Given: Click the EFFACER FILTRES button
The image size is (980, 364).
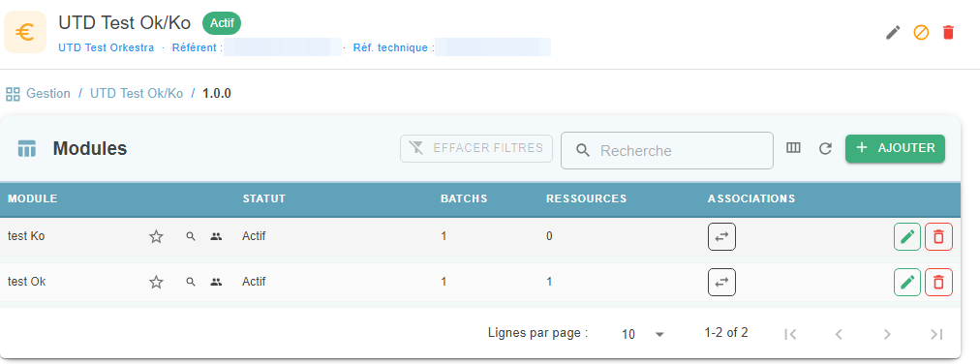Looking at the screenshot, I should tap(476, 148).
